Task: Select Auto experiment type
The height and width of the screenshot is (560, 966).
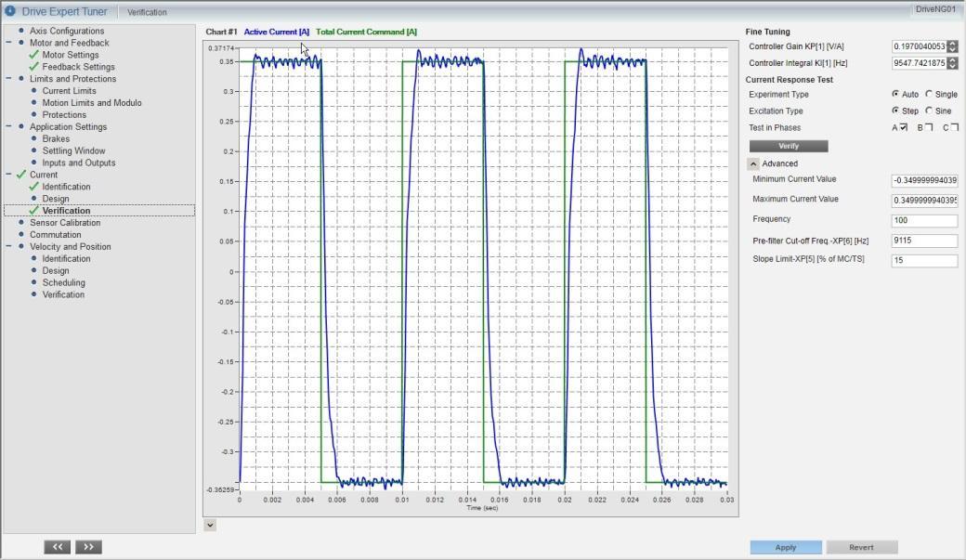Action: pos(895,94)
